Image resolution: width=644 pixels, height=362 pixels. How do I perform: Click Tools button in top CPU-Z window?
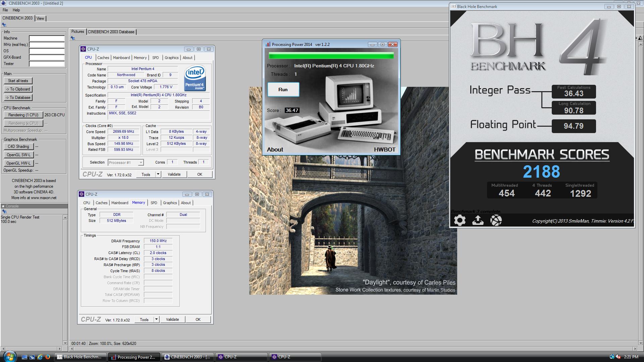point(146,174)
